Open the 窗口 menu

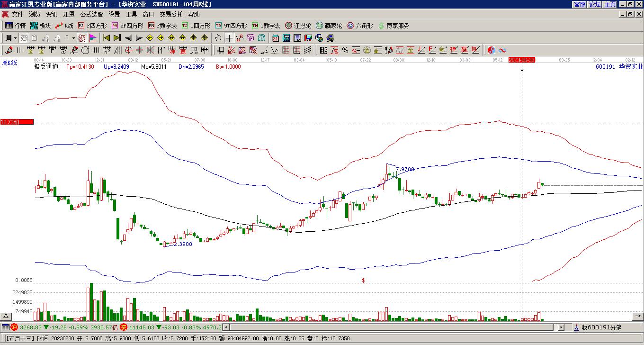click(148, 14)
